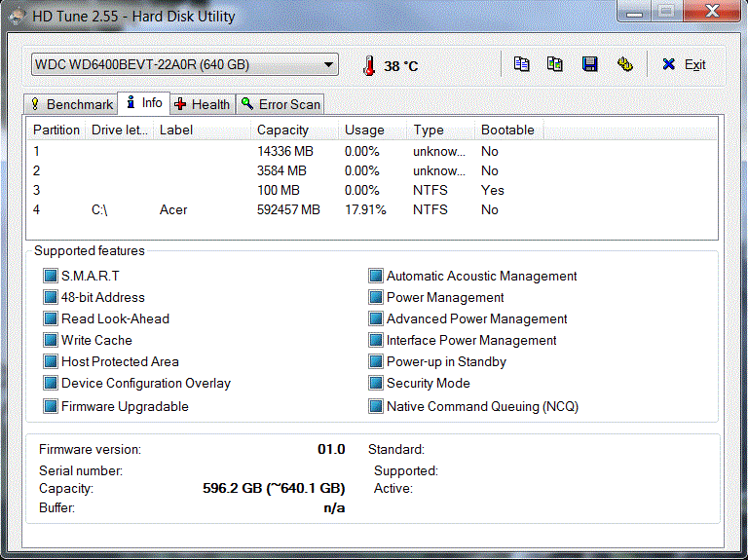Click the Native Command Queuing (NCQ) checkbox
Screen dimensions: 748x560
(x=375, y=406)
